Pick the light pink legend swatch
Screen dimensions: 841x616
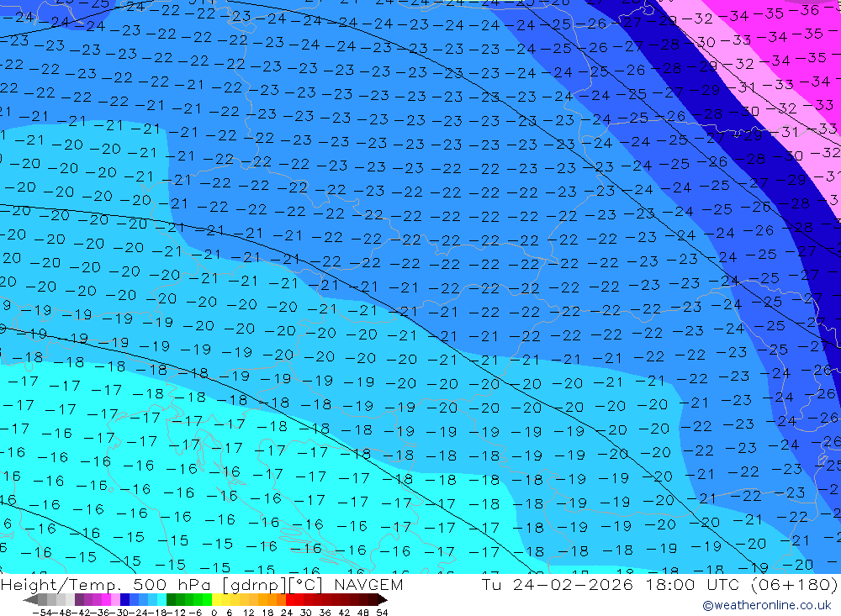click(115, 600)
